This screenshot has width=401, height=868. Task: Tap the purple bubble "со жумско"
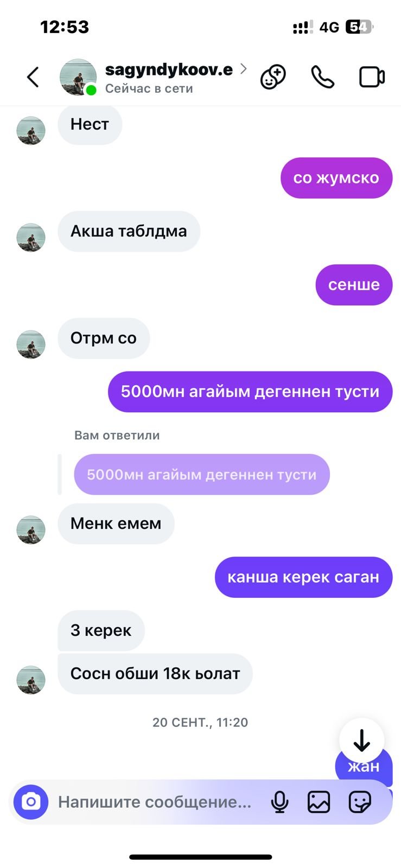point(336,178)
